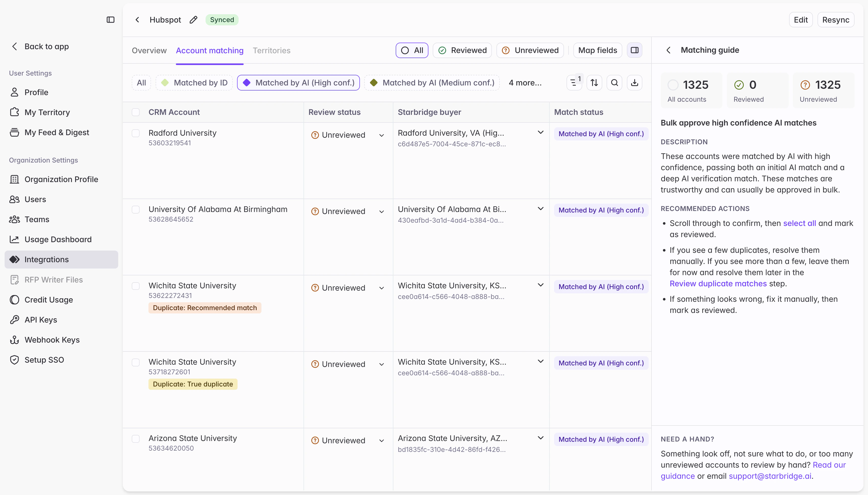Select the Radford University row checkbox
The width and height of the screenshot is (868, 495).
click(x=136, y=133)
